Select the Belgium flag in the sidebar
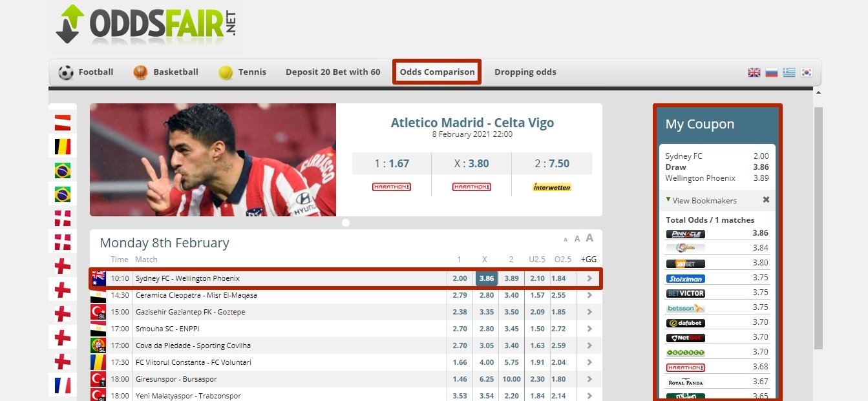Image resolution: width=868 pixels, height=401 pixels. [63, 147]
